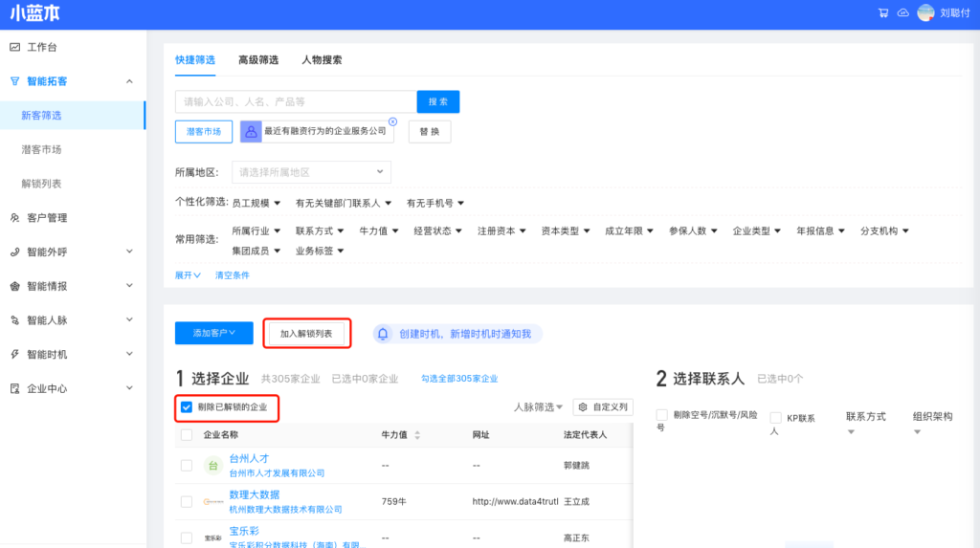The image size is (980, 548).
Task: Click the gear icon for 自定义列
Action: coord(583,407)
